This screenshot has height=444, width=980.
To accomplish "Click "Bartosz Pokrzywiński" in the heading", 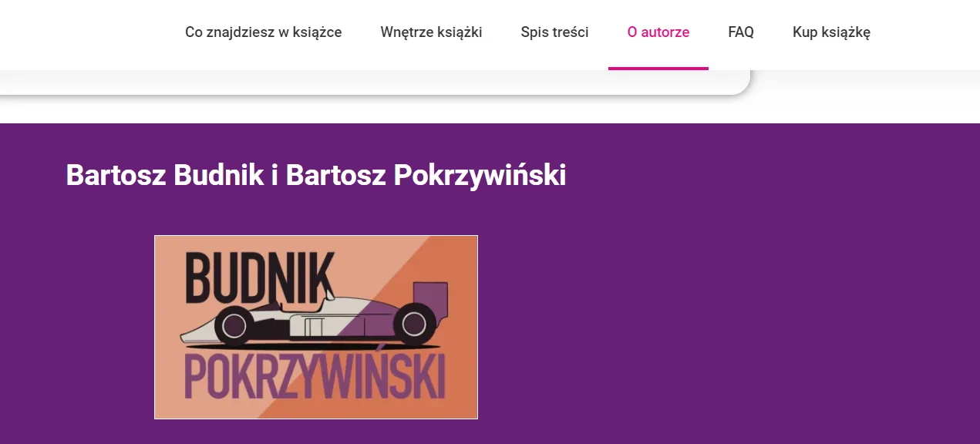I will tap(426, 175).
